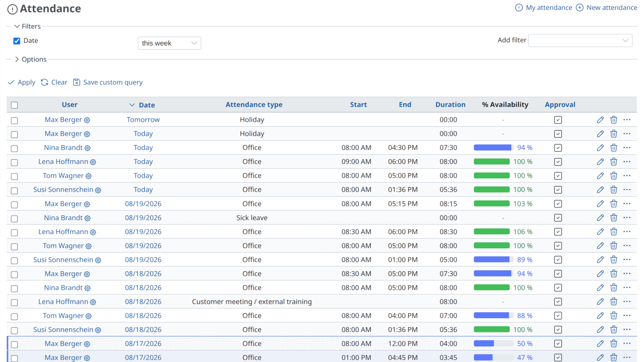Screen dimensions: 644x362
Task: Click Nina Brandt's 94 % availability bar for Today
Action: 493,148
